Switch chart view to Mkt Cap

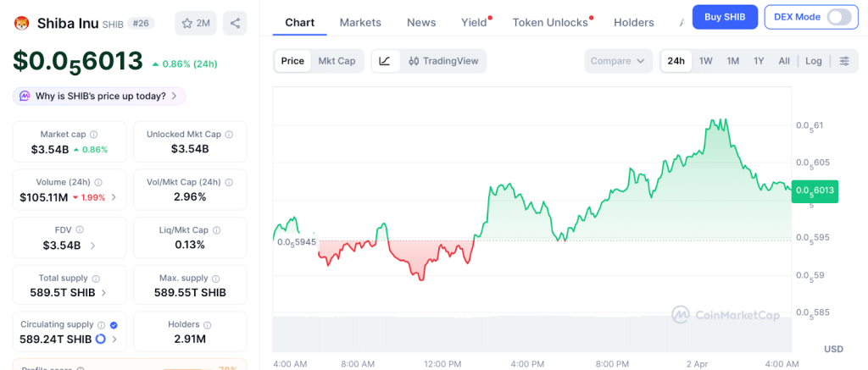(x=337, y=61)
